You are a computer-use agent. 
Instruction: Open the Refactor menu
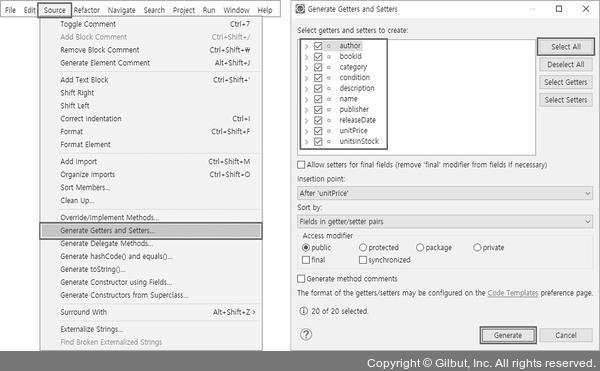(x=86, y=10)
